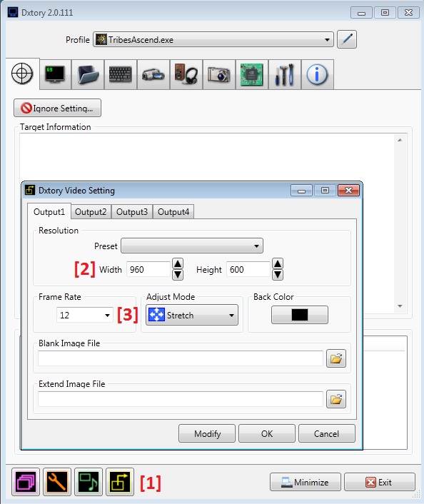
Task: Decrease the Width value
Action: [x=178, y=275]
